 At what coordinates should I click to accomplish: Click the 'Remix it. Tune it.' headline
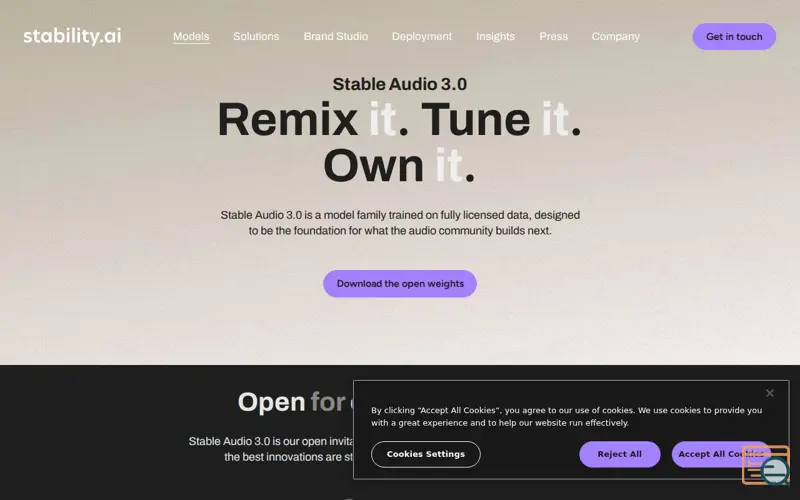[399, 119]
